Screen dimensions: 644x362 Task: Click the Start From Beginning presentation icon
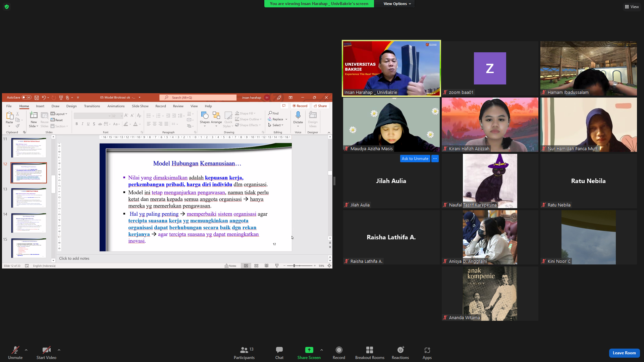click(61, 98)
